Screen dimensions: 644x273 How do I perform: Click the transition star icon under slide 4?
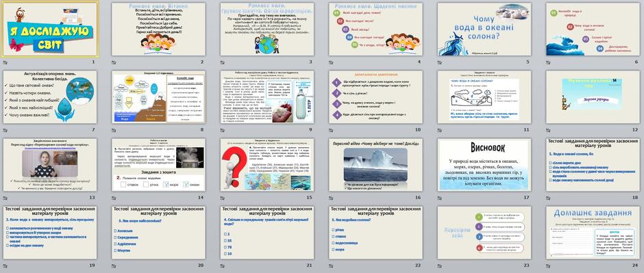click(331, 62)
